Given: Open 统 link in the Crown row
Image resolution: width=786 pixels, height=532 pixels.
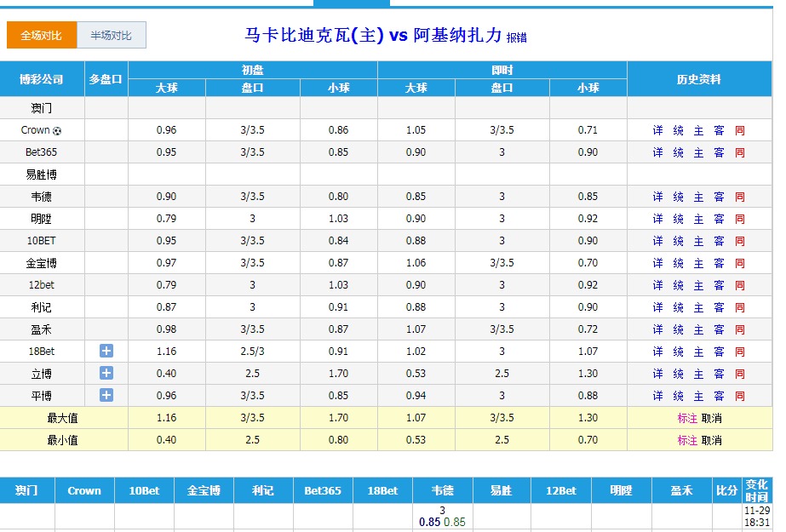Looking at the screenshot, I should coord(678,130).
